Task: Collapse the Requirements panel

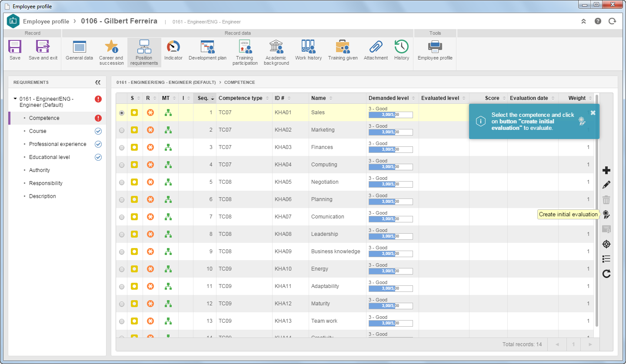Action: (x=98, y=82)
